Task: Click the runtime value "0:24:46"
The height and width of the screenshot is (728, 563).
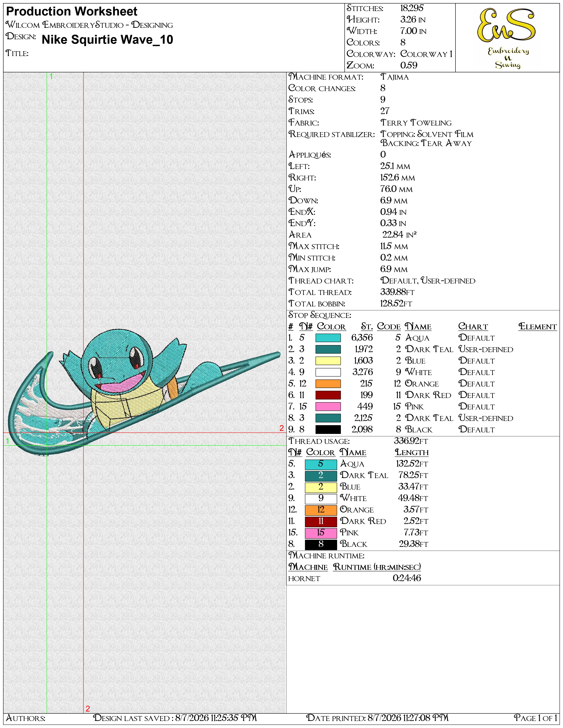Action: click(x=407, y=578)
